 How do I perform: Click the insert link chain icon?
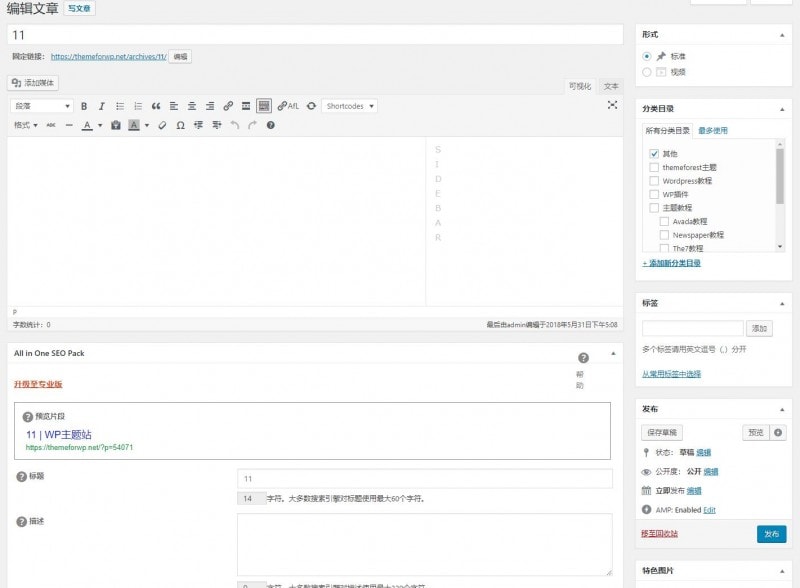(x=228, y=106)
